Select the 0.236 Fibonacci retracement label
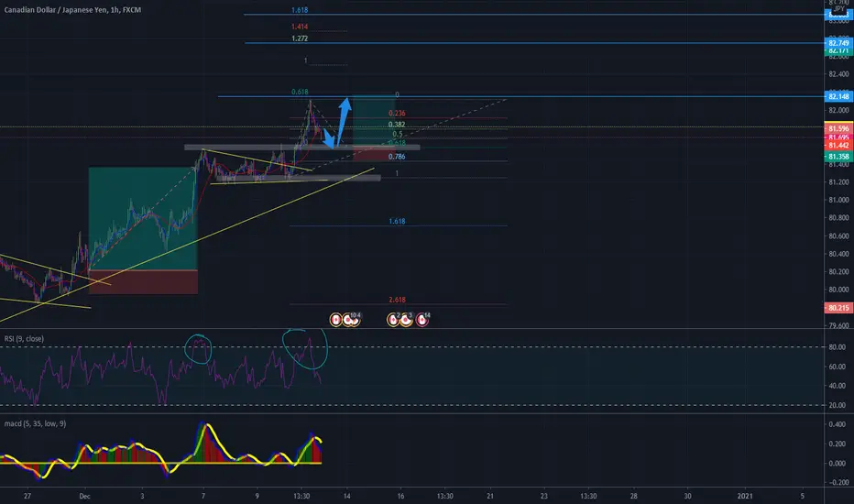854x504 pixels. coord(397,114)
